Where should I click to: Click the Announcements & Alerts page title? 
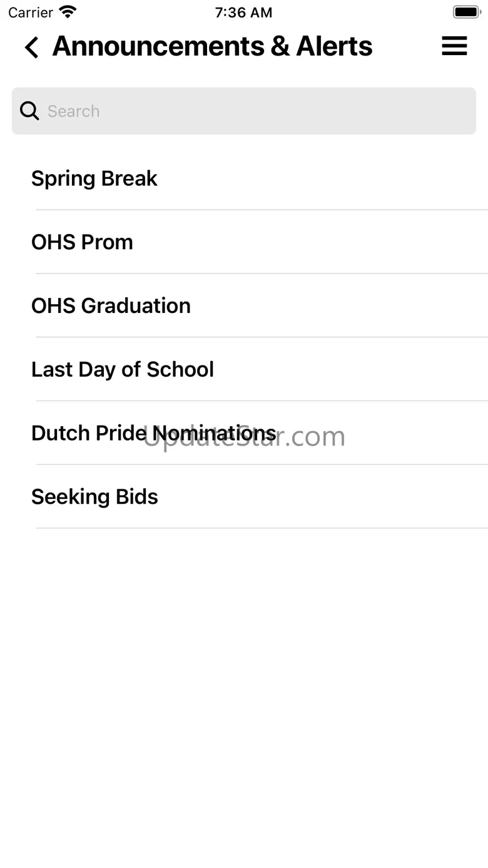212,46
